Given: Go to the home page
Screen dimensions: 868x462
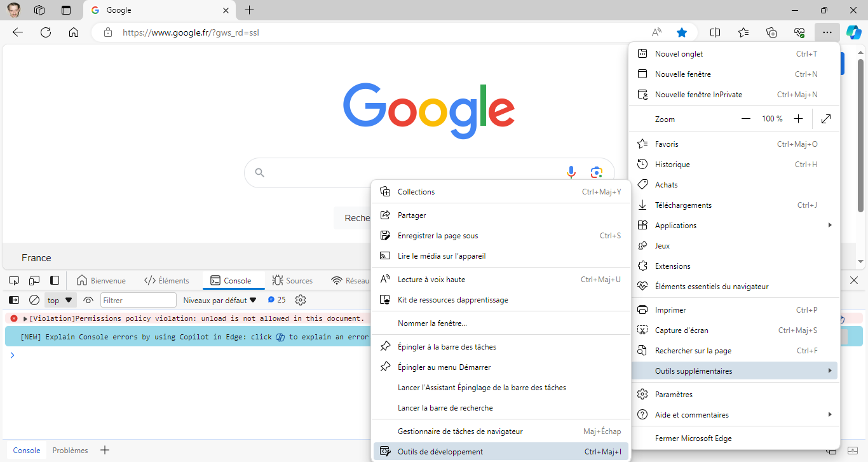Looking at the screenshot, I should pyautogui.click(x=74, y=32).
